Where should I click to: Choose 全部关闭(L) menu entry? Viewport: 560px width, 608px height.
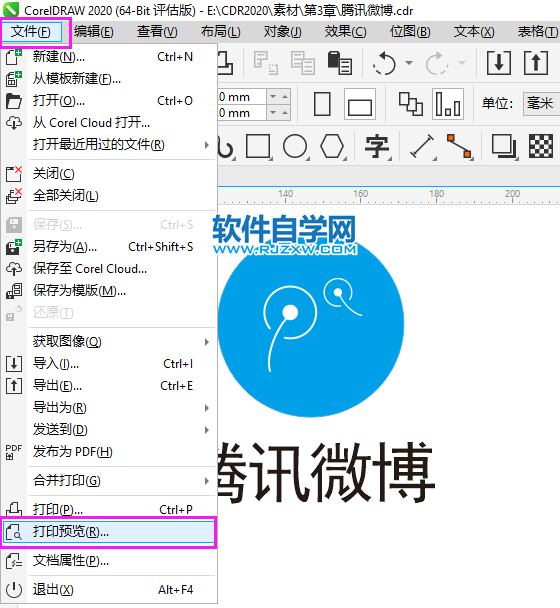(109, 195)
